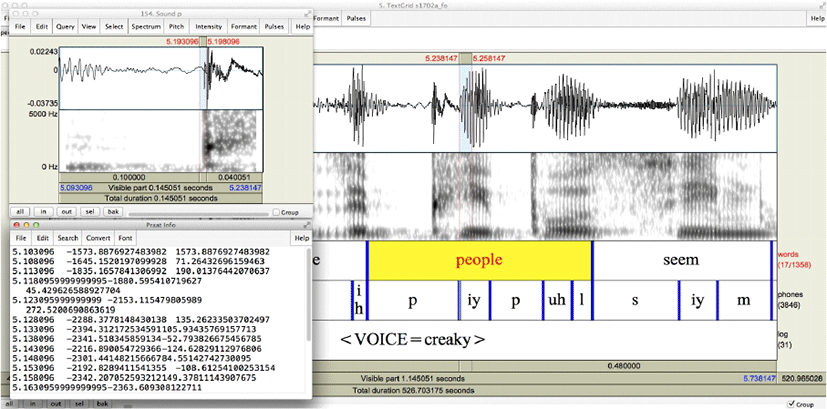Select the 's' phone interval
The height and width of the screenshot is (409, 827).
click(636, 300)
